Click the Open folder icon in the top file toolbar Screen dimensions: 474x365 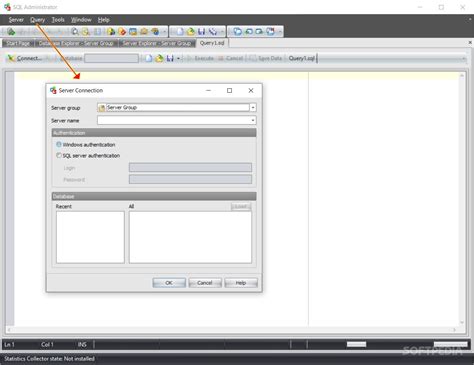point(191,32)
